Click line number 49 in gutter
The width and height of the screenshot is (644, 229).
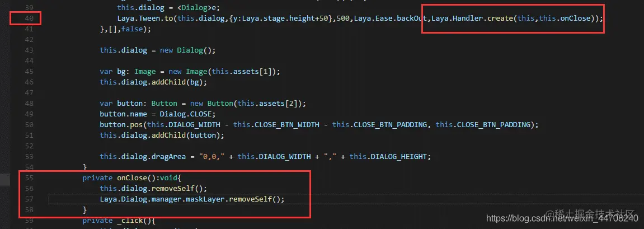tap(29, 114)
